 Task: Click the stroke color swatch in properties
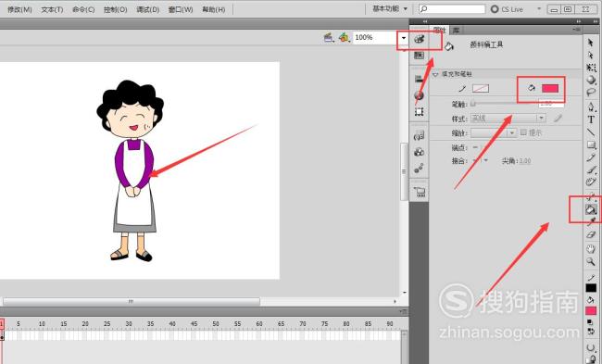click(481, 89)
